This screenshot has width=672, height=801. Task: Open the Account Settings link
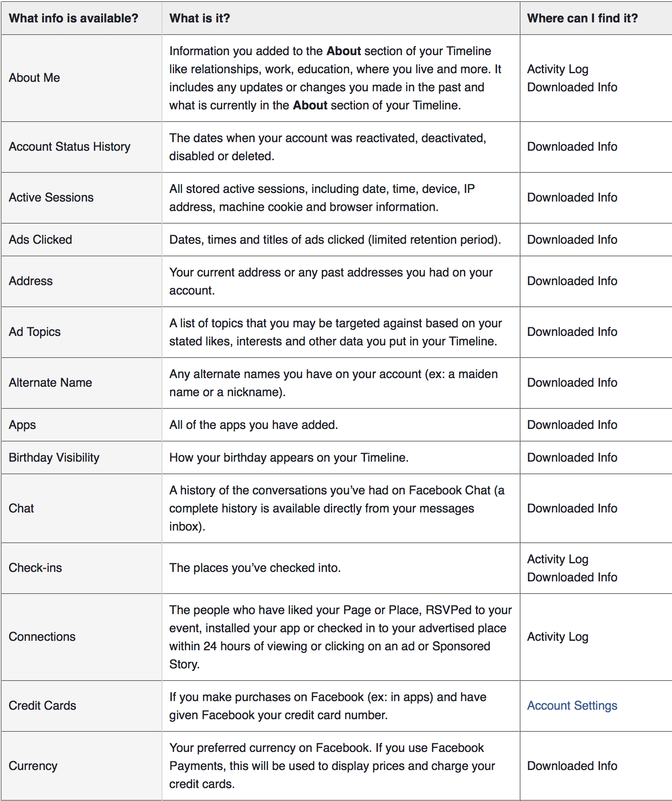click(x=572, y=705)
